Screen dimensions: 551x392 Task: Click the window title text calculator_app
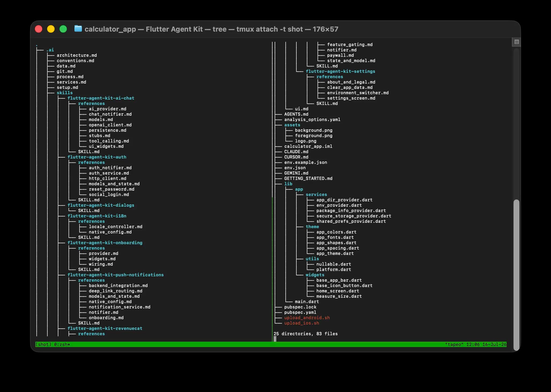click(110, 29)
